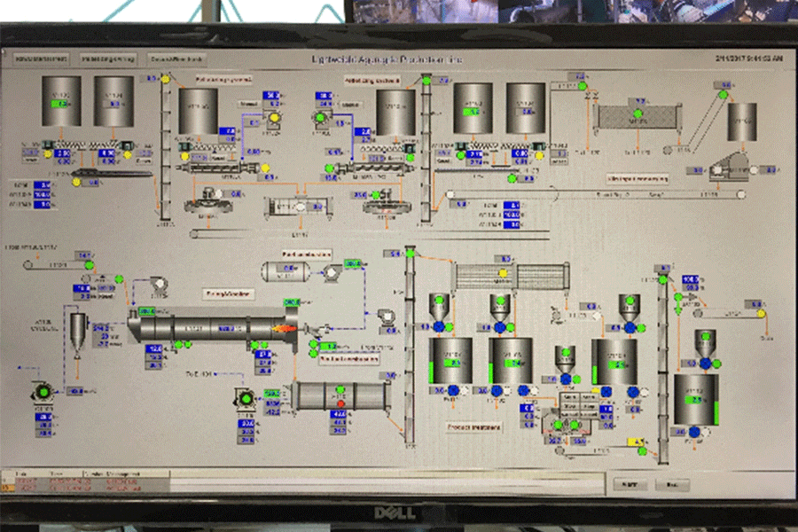Click the yellow-highlighted value near bottom conveyor
The height and width of the screenshot is (532, 798).
point(636,442)
